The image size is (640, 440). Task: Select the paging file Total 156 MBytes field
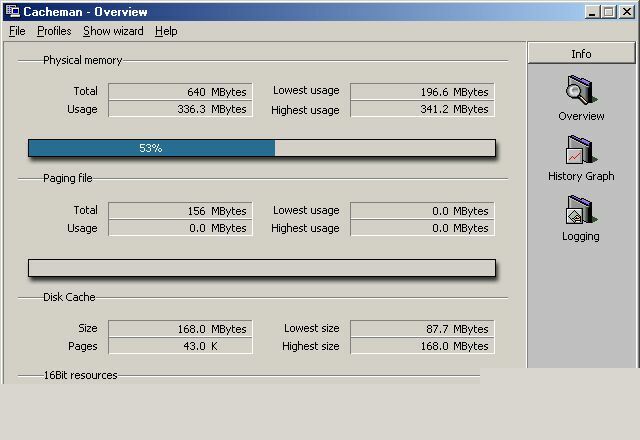click(x=180, y=211)
